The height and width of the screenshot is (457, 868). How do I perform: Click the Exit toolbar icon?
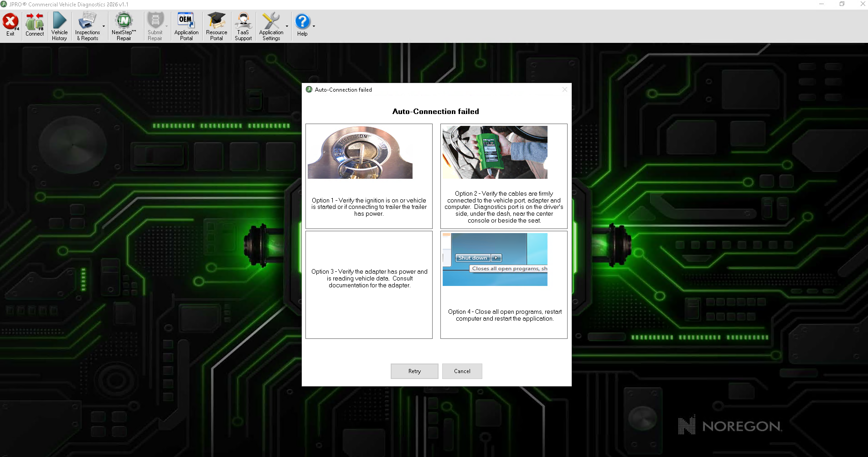point(10,26)
